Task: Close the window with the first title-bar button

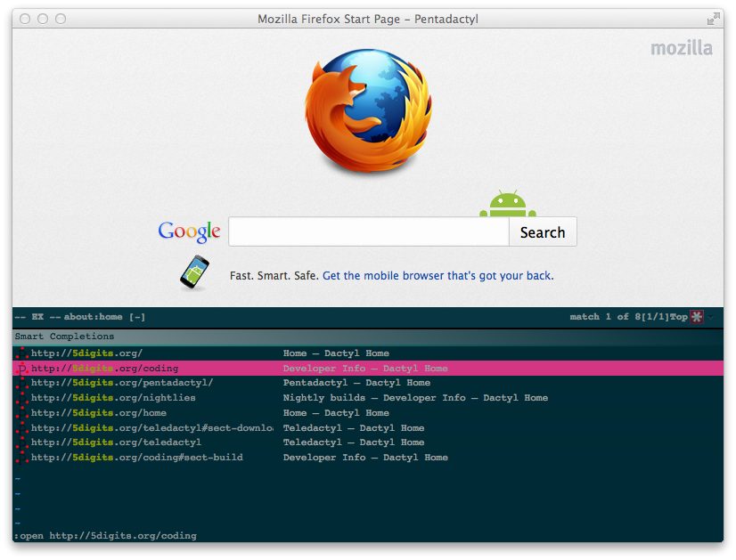Action: (x=25, y=19)
